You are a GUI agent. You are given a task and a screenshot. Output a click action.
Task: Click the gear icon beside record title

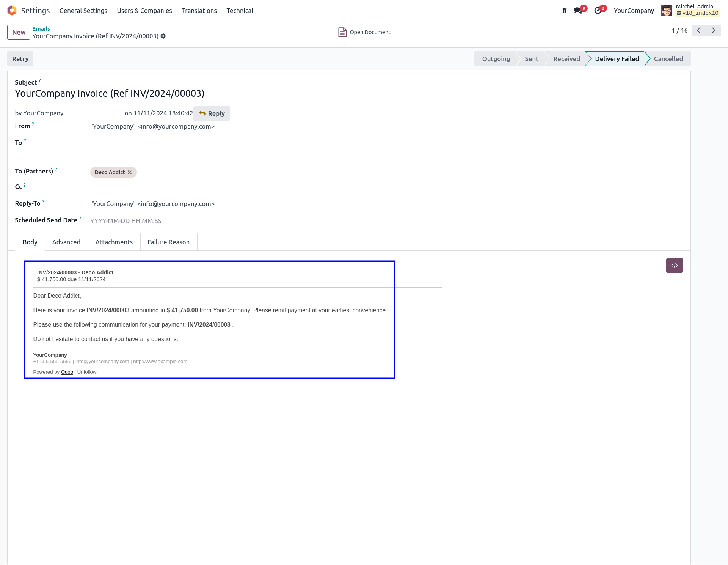coord(163,36)
